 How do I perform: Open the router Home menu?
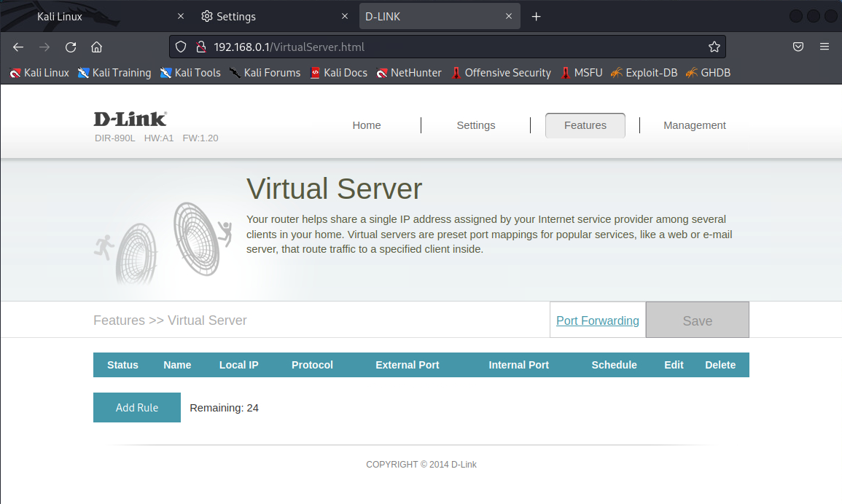point(367,125)
